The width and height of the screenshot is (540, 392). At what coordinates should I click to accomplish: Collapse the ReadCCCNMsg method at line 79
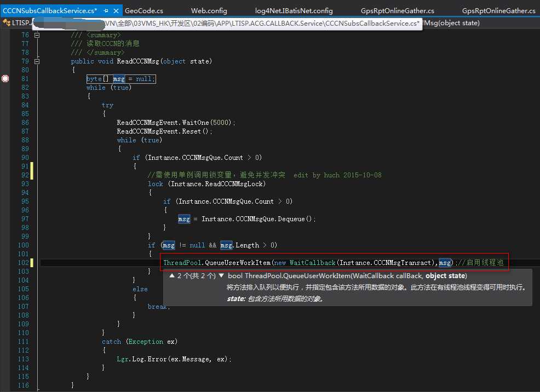[x=37, y=61]
